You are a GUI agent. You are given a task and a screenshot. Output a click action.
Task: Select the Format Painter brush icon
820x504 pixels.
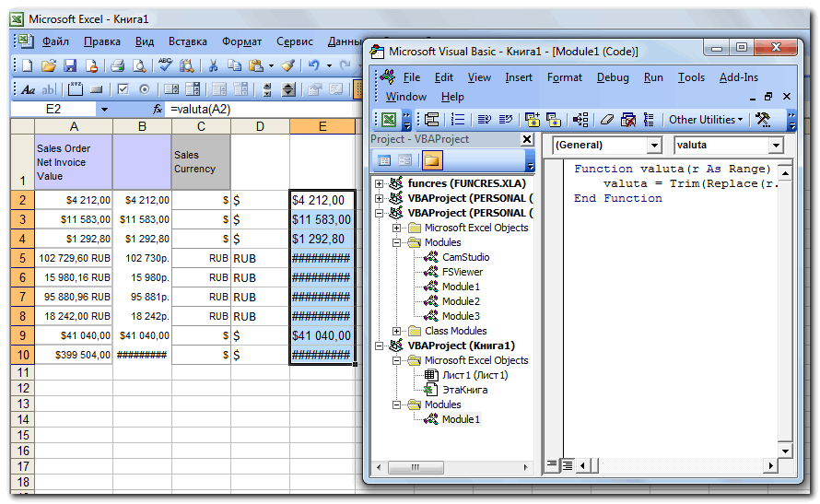click(287, 65)
